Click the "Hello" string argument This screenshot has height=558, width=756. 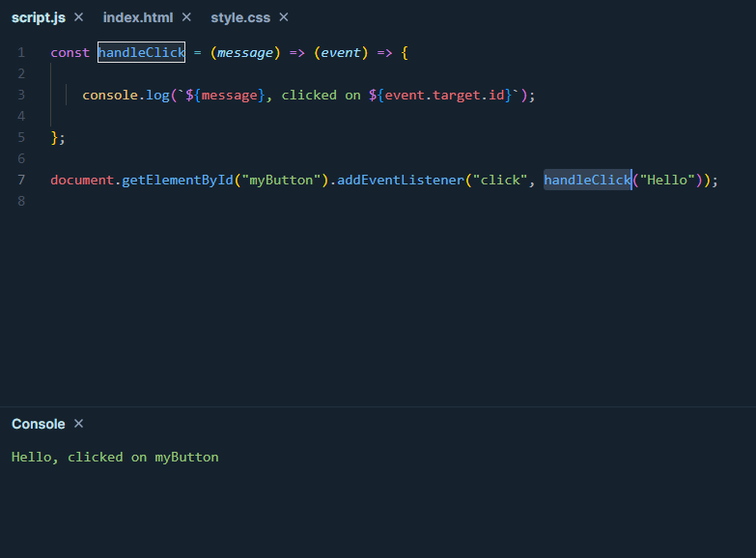pos(667,180)
